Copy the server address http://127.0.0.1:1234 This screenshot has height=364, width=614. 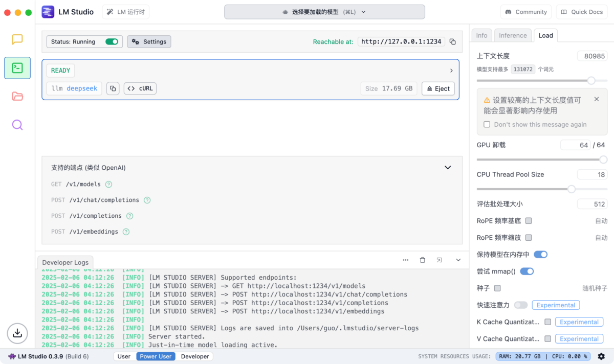[453, 42]
